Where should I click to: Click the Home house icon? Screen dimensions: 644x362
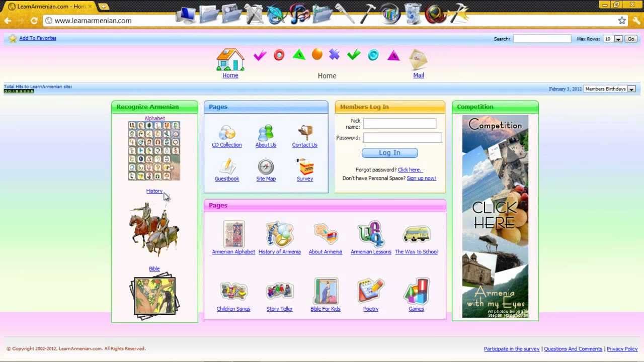pyautogui.click(x=230, y=60)
